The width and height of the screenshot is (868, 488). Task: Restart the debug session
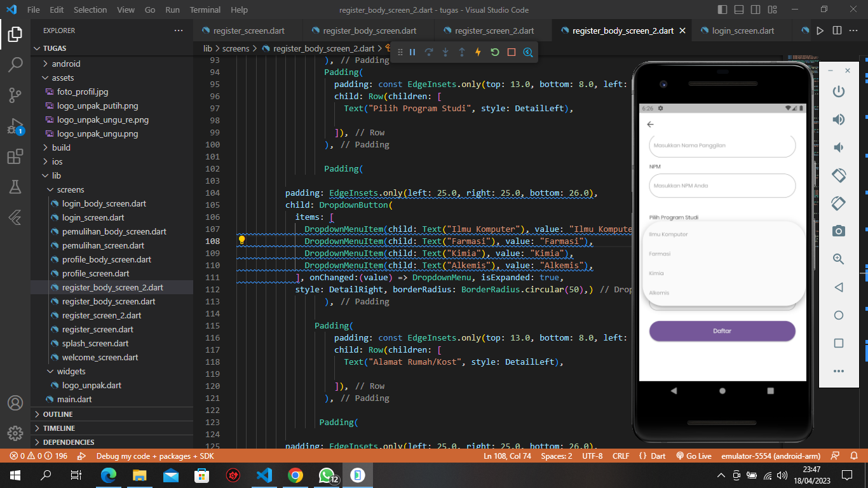[x=495, y=53]
